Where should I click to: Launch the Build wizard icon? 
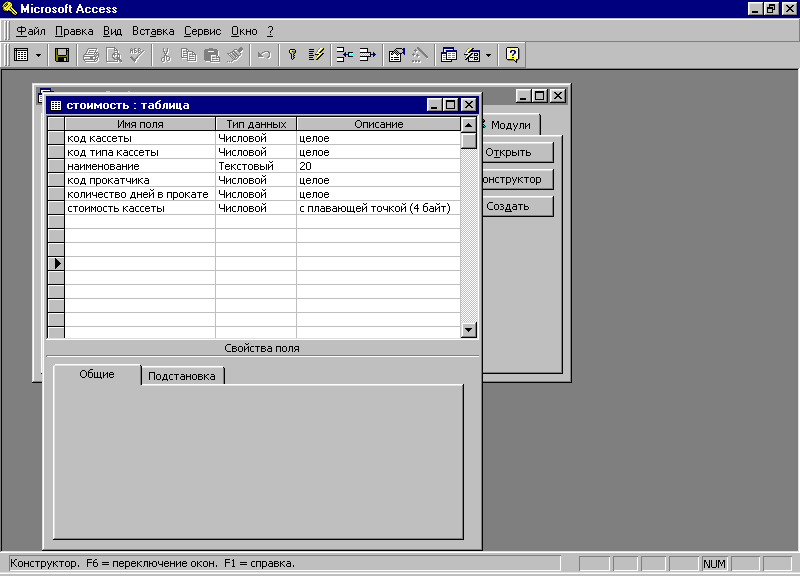[x=419, y=55]
